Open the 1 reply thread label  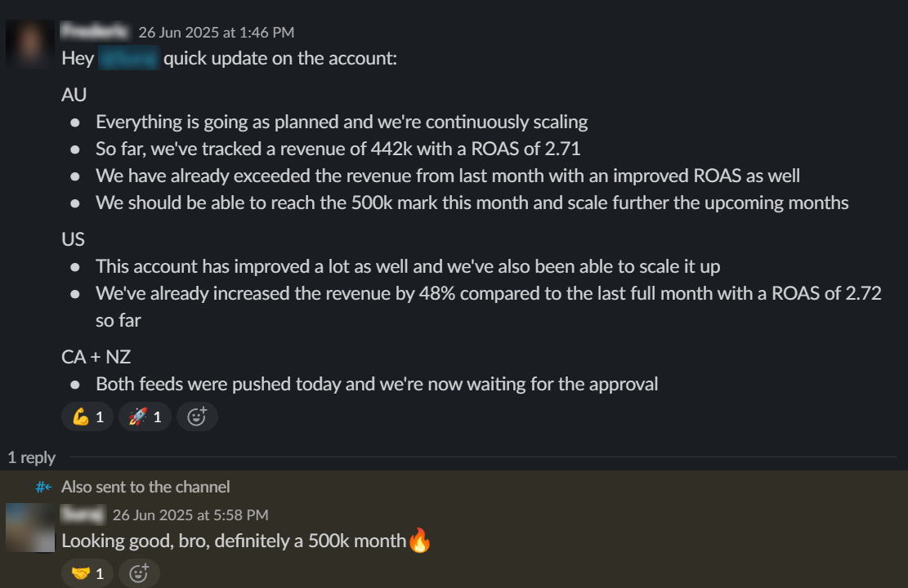(31, 458)
